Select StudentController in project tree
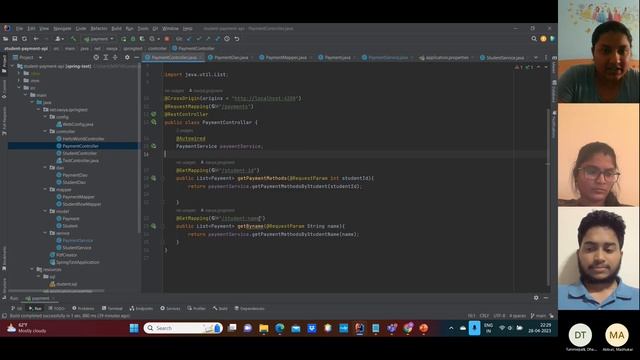The height and width of the screenshot is (360, 640). coord(79,153)
